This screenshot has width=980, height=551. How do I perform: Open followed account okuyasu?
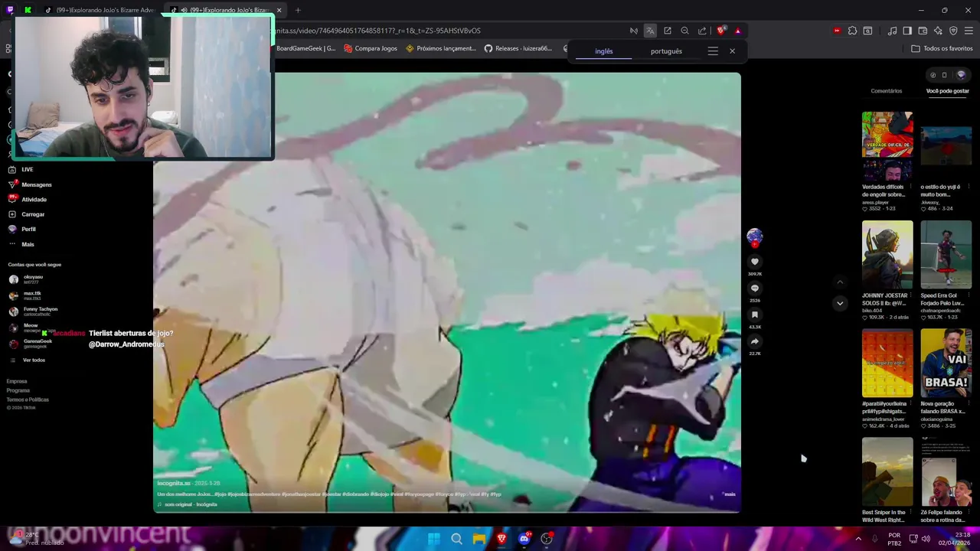(26, 279)
